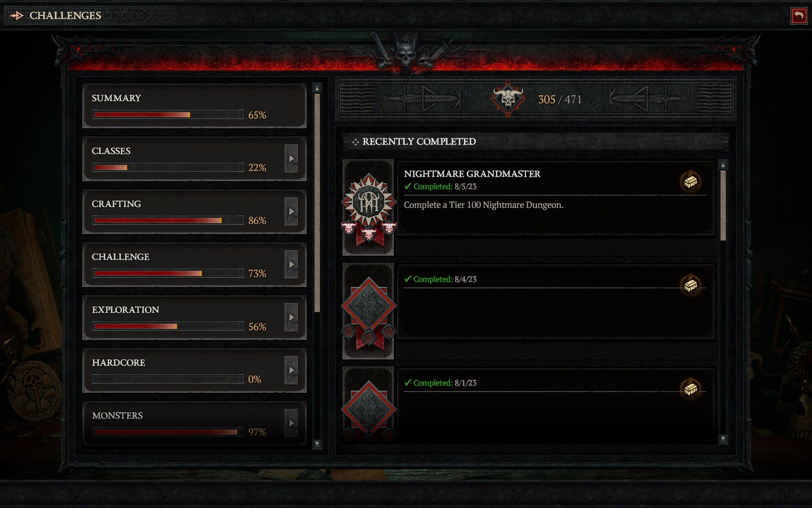Click the category list scroll down arrow
Screen dimensions: 812x508
click(317, 444)
